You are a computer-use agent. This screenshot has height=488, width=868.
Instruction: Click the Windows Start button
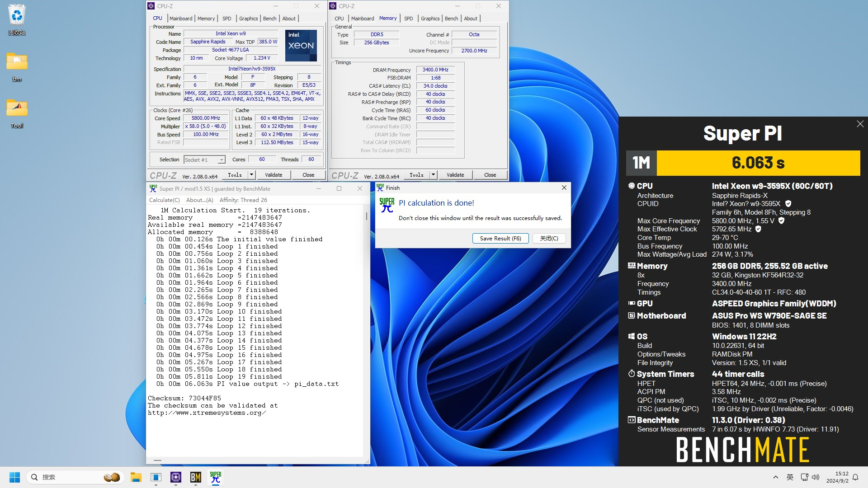pos(14,477)
